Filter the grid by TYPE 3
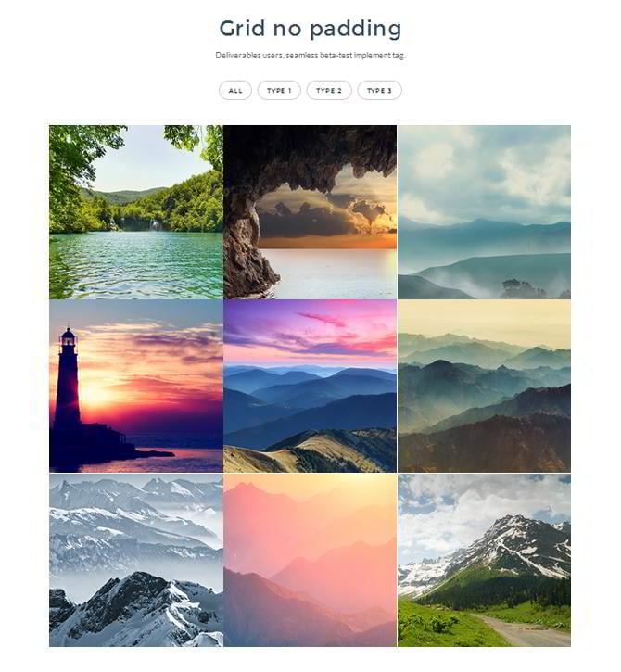The image size is (621, 672). pos(379,91)
